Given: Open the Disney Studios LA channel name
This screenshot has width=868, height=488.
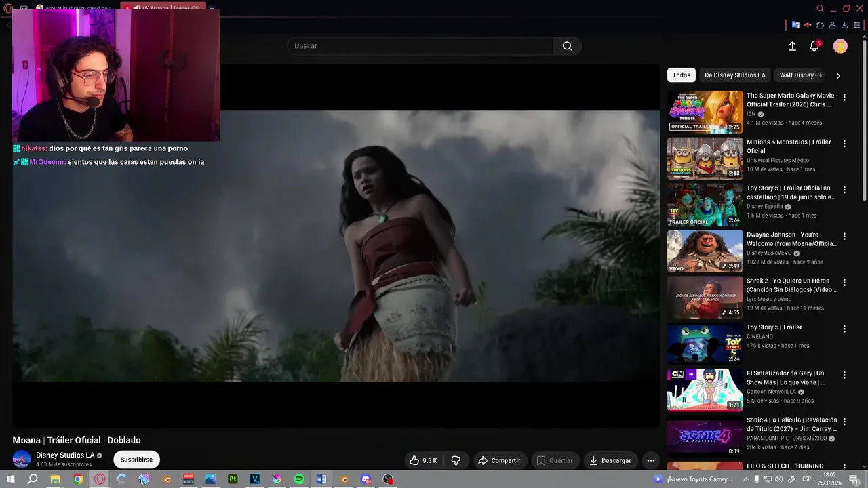Looking at the screenshot, I should (x=65, y=455).
